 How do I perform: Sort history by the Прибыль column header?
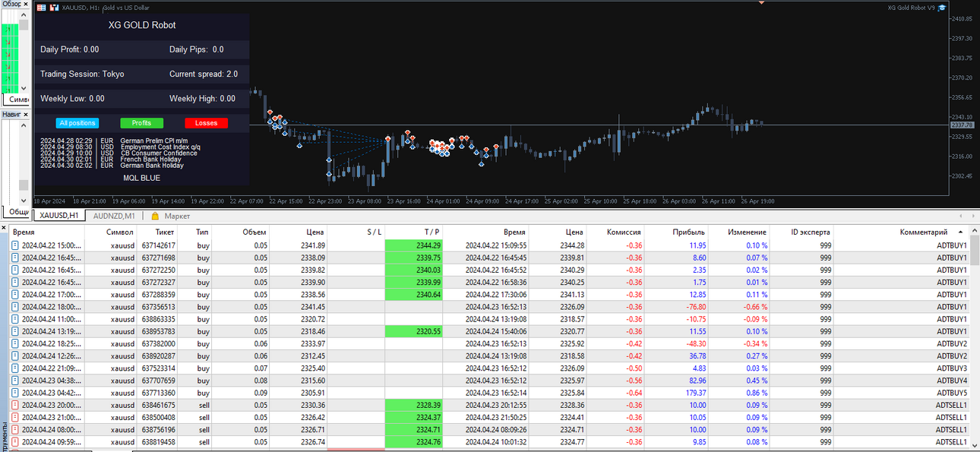pyautogui.click(x=677, y=232)
